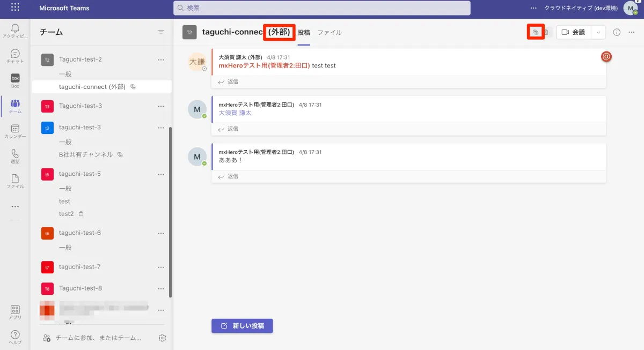Image resolution: width=644 pixels, height=350 pixels.
Task: Open more options for Taguchi-test-8
Action: tap(160, 288)
